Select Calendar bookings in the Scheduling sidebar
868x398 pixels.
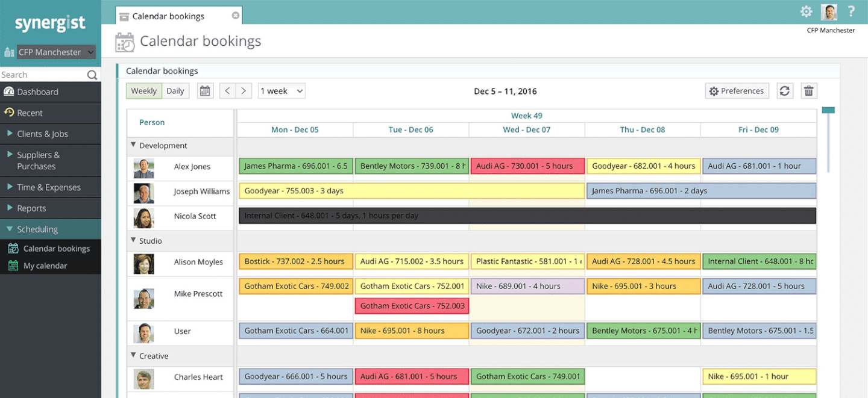click(x=54, y=248)
